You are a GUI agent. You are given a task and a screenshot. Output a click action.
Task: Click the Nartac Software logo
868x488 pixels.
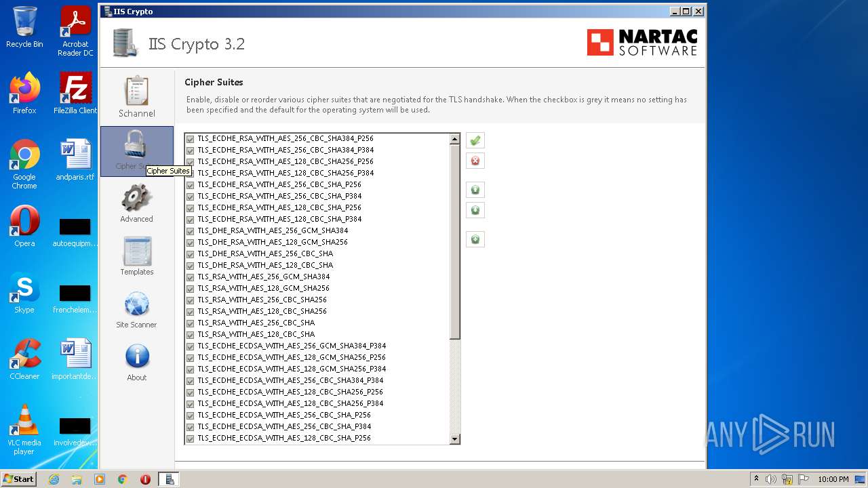pyautogui.click(x=642, y=43)
